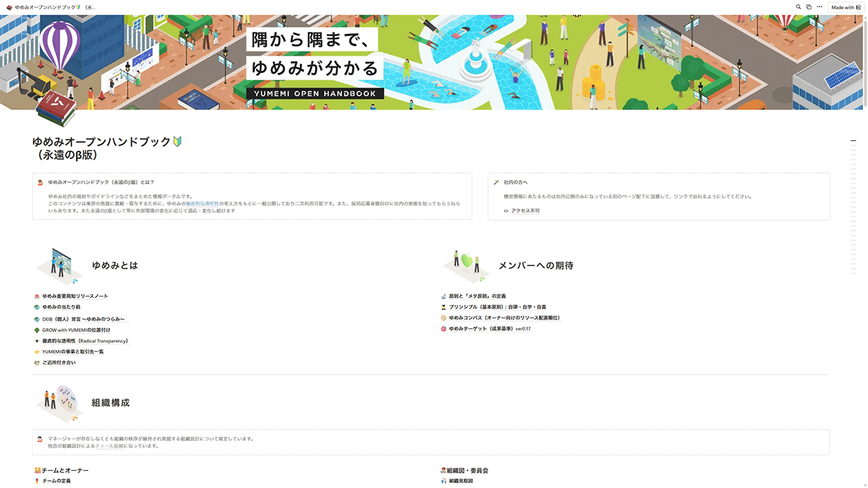Click the ゆめみオープンハンドブック breadcrumb page title
The width and height of the screenshot is (868, 488).
click(x=54, y=7)
